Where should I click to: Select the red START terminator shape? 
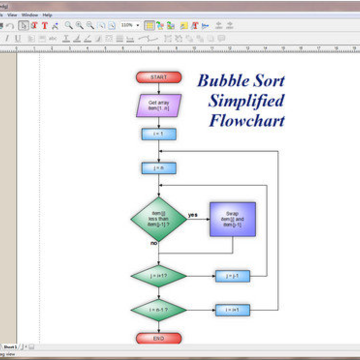[x=159, y=77]
